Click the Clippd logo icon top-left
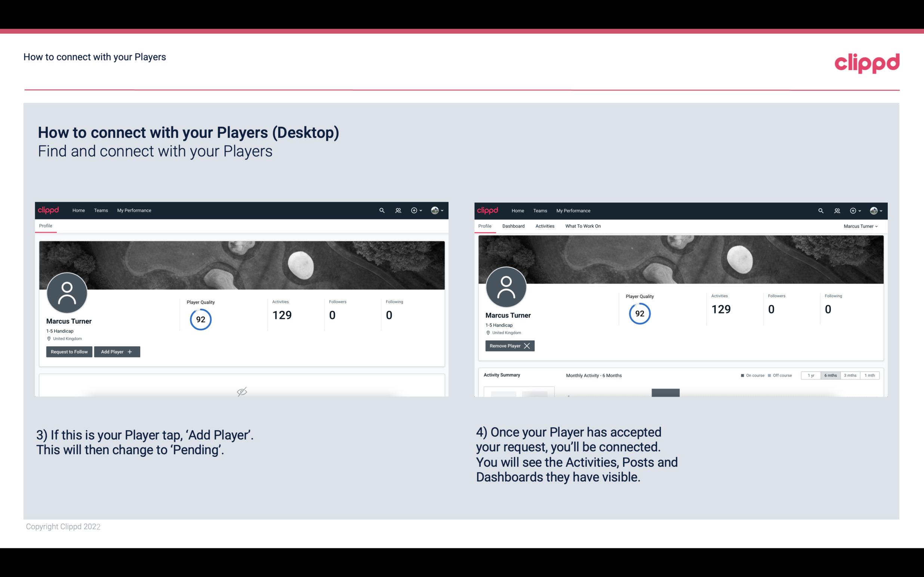 click(x=49, y=210)
